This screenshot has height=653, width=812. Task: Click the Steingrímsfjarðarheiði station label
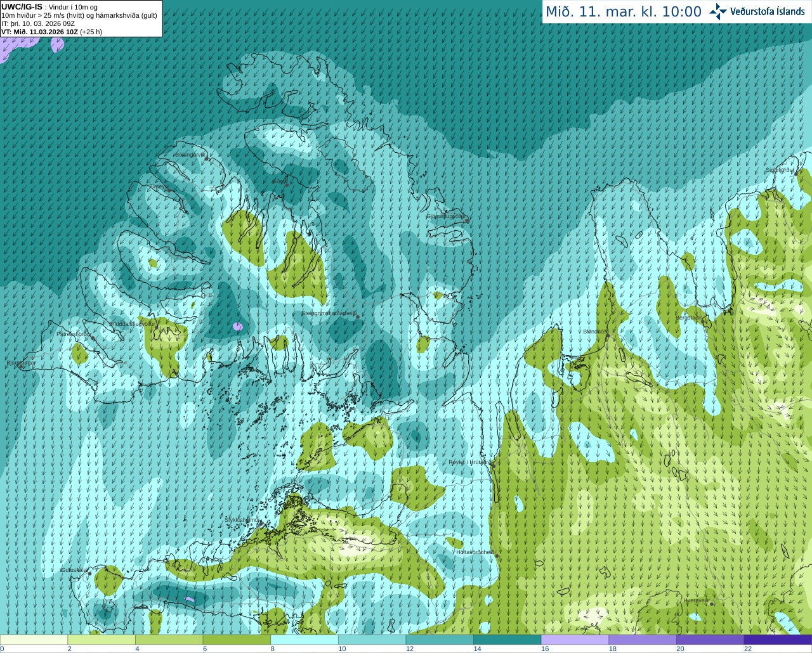pos(328,313)
